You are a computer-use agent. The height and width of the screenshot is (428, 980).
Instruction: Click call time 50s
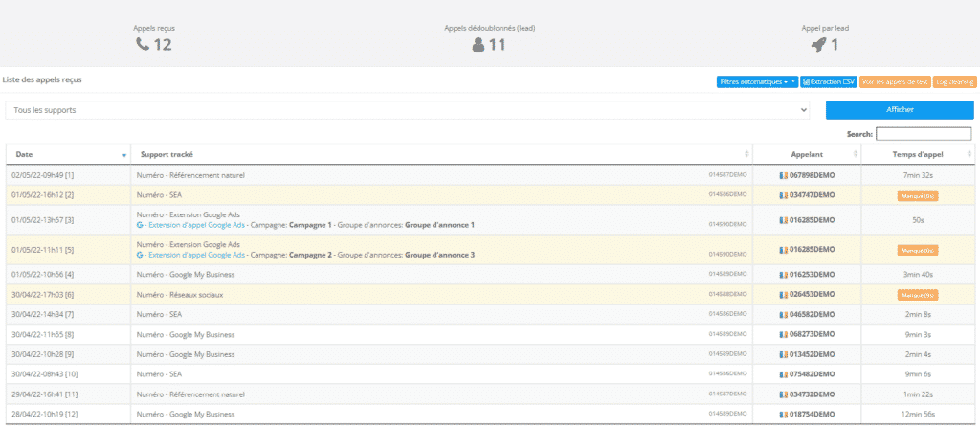tap(918, 220)
